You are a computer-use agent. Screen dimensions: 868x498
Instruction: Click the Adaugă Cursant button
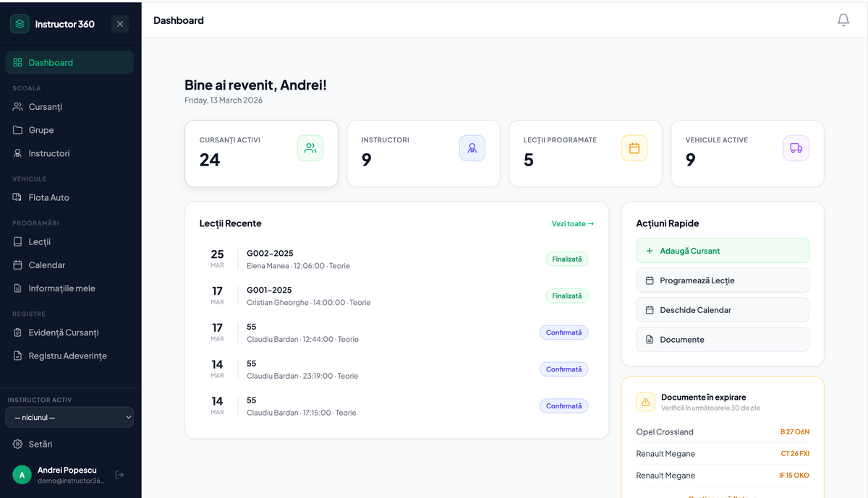coord(722,251)
